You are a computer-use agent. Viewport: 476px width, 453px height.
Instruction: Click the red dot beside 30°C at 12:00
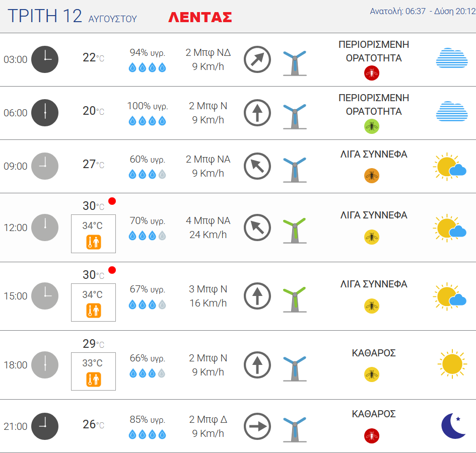pyautogui.click(x=112, y=201)
